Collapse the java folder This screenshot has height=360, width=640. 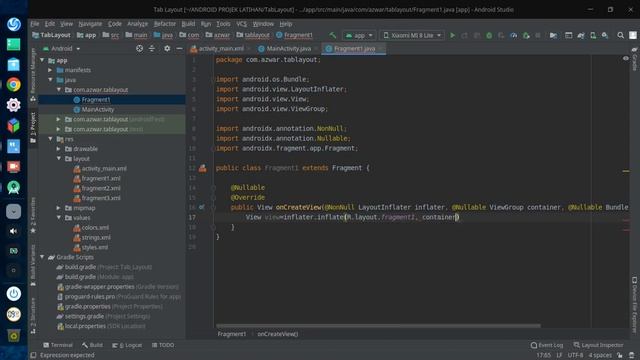pyautogui.click(x=51, y=80)
